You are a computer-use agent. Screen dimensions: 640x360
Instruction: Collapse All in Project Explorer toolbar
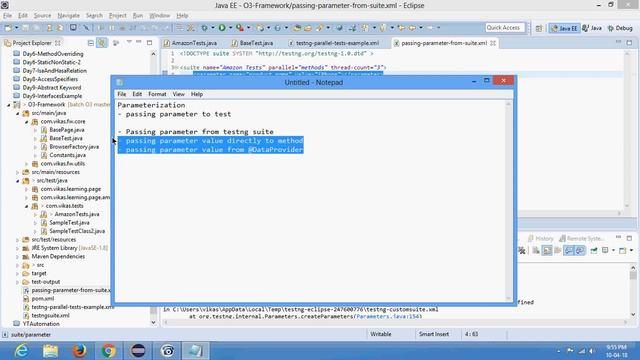tap(91, 43)
